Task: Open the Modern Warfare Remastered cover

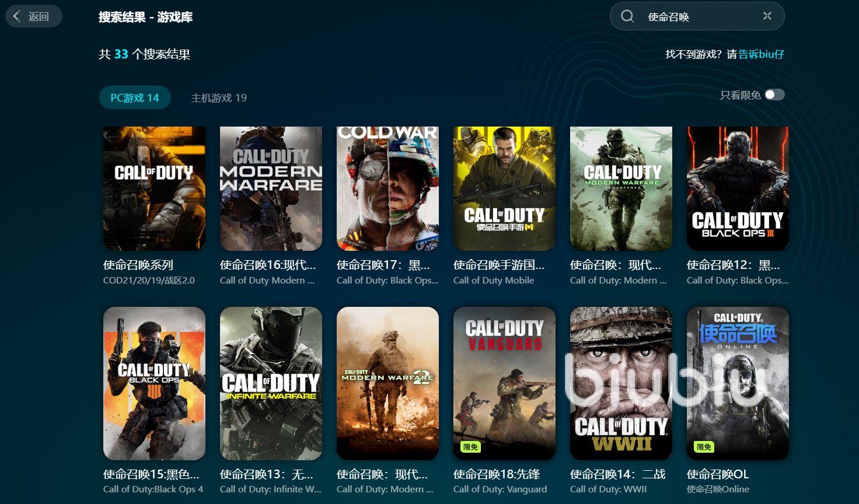Action: 621,188
